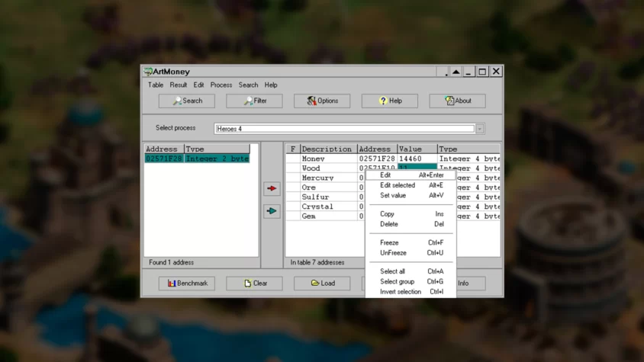
Task: Click the Benchmark button
Action: click(x=187, y=284)
